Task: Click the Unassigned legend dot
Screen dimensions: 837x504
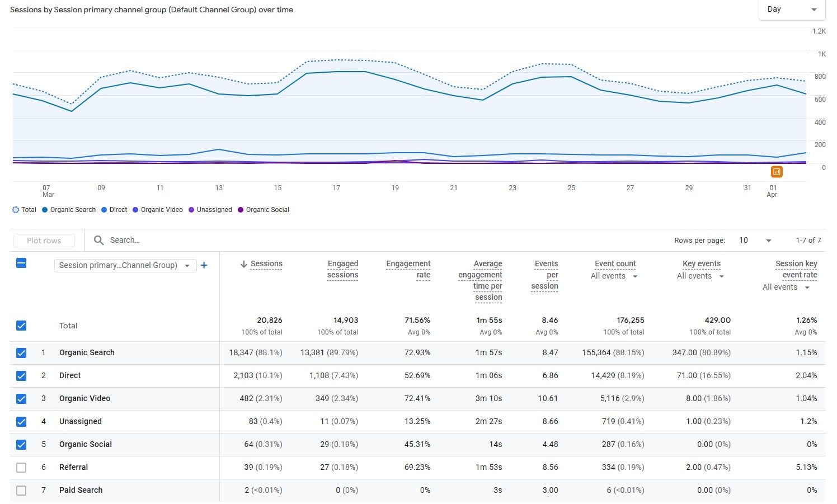Action: coord(191,210)
